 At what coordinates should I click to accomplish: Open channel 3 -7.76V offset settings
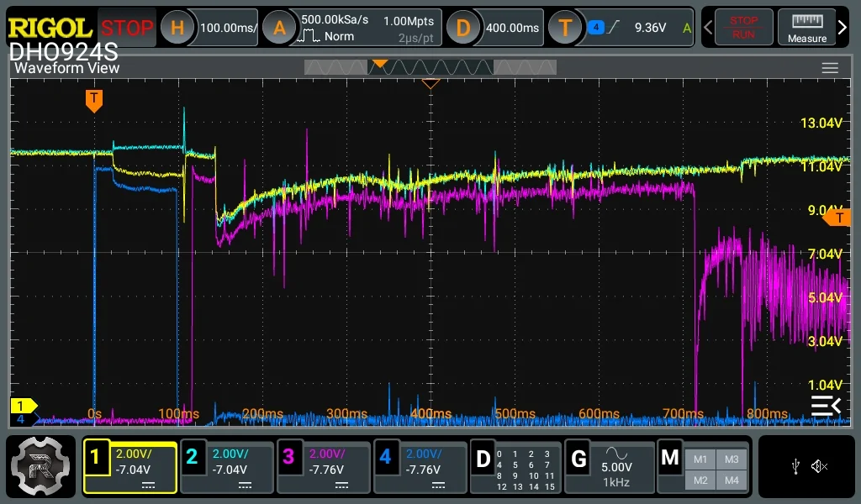click(x=326, y=470)
